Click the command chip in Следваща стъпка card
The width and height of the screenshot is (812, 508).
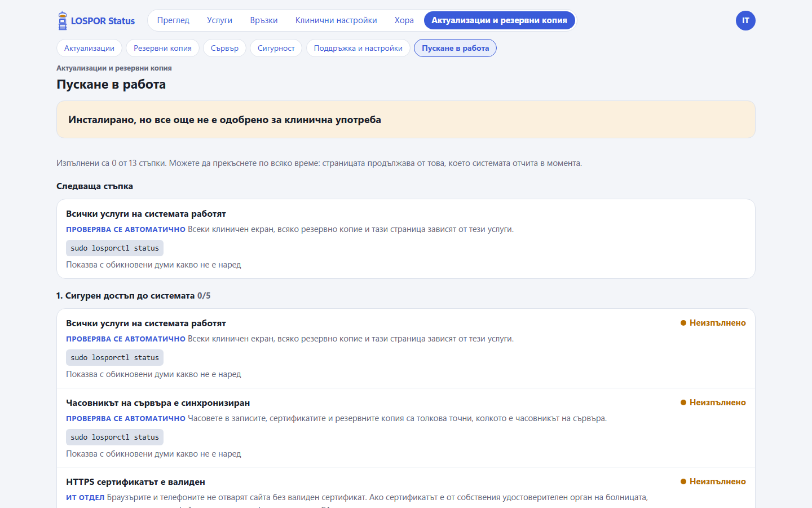coord(114,248)
